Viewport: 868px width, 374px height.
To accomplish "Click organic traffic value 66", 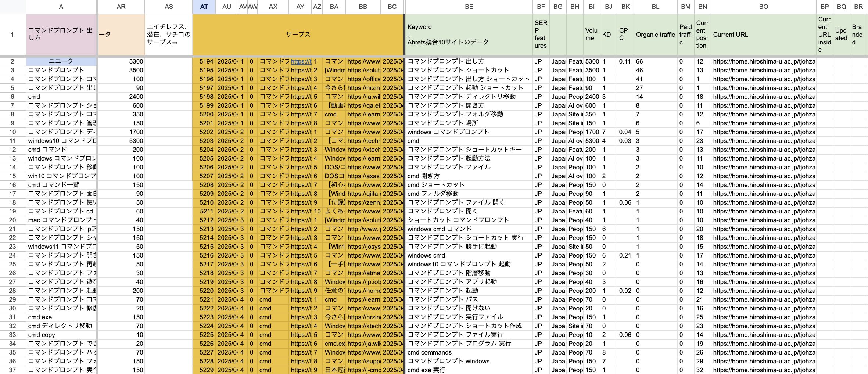I will point(655,61).
